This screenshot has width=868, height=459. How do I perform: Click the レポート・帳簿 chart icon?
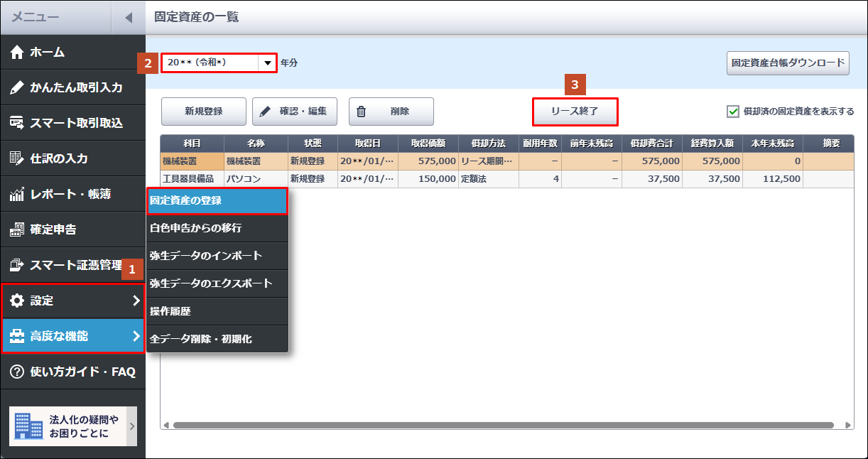(17, 194)
